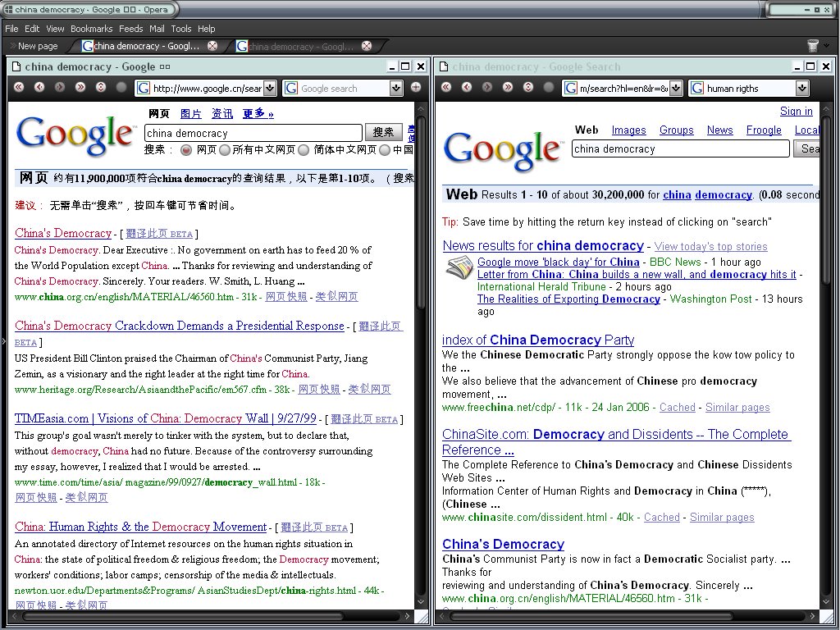The width and height of the screenshot is (840, 630).
Task: Open TIMEasia.com Visions of China result
Action: (166, 418)
